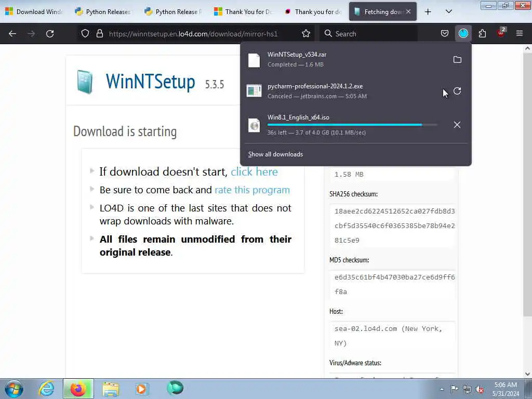Image resolution: width=532 pixels, height=399 pixels.
Task: Click the scrollbar down arrow
Action: point(528,374)
